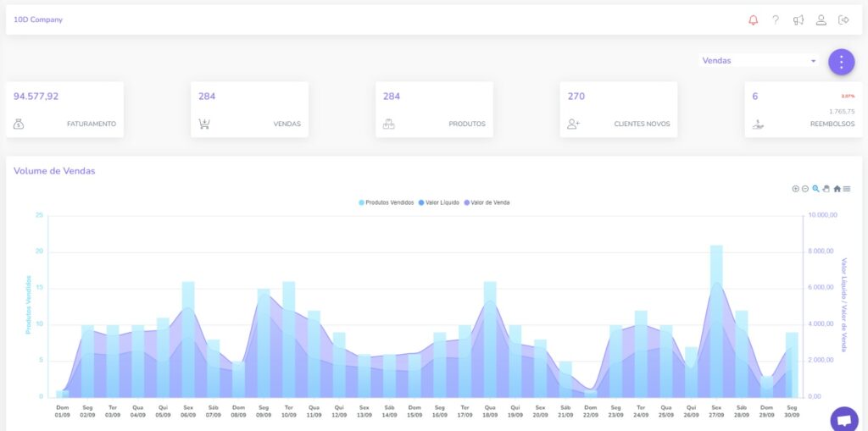Expand the Vendas dropdown selector
Viewport: 868px width, 431px height.
[x=759, y=61]
